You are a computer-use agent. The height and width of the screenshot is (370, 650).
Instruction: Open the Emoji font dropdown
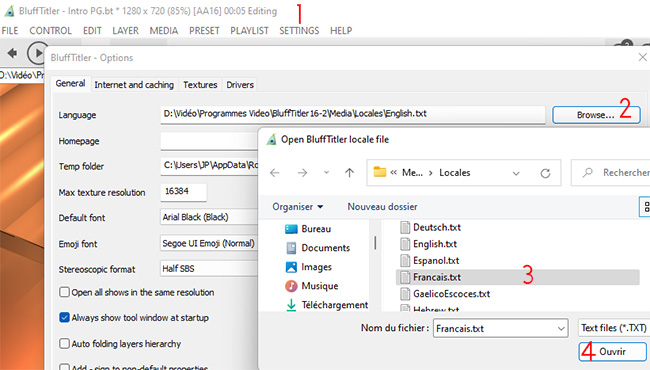tap(209, 243)
